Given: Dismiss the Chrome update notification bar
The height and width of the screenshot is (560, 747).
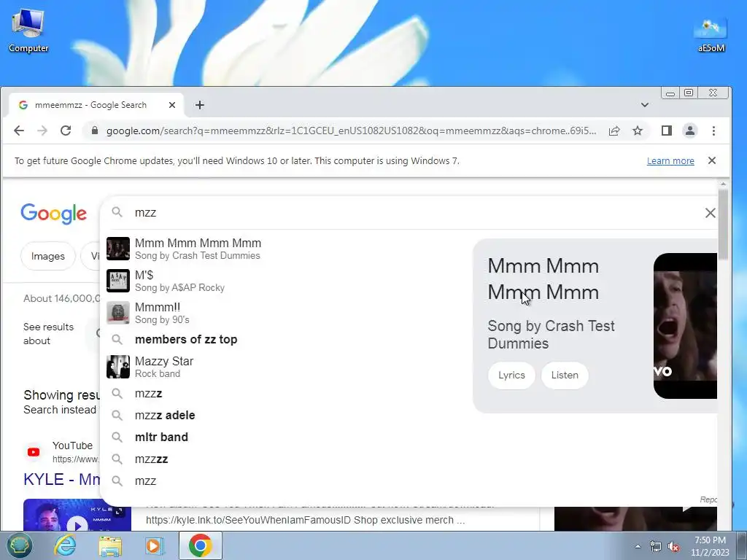Looking at the screenshot, I should pyautogui.click(x=712, y=160).
